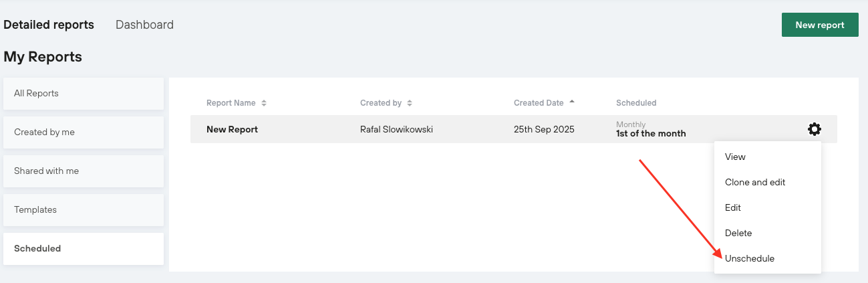Select Unschedule from the context menu
The height and width of the screenshot is (283, 868).
749,258
